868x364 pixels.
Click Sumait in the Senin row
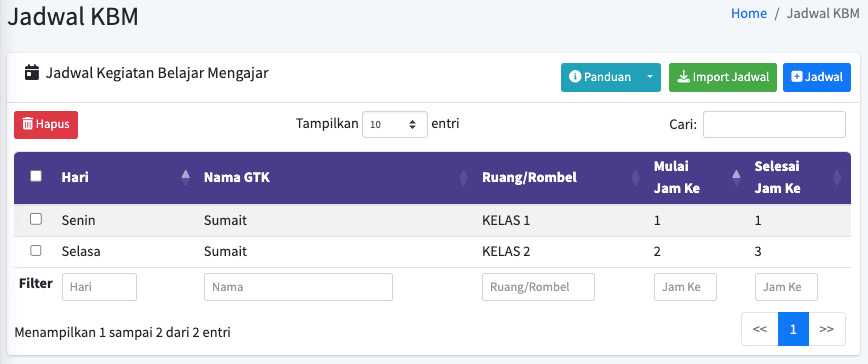pyautogui.click(x=225, y=221)
